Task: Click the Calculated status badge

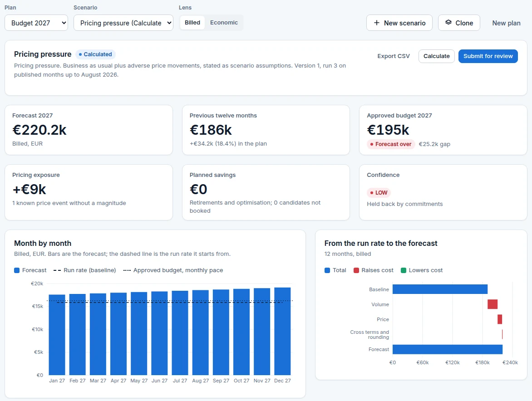Action: point(95,54)
